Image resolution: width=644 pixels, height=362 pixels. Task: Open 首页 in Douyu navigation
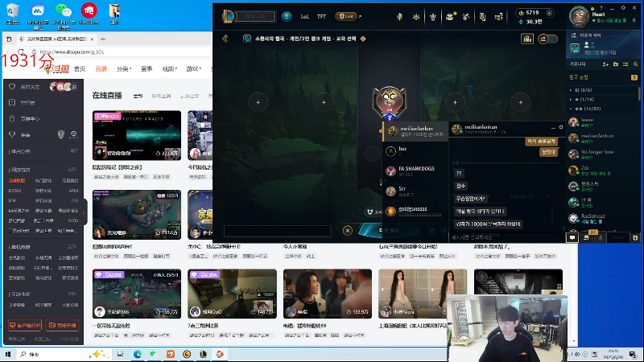tap(80, 69)
